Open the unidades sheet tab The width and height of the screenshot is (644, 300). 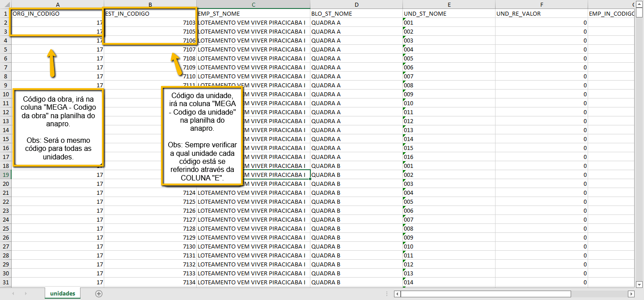coord(63,294)
